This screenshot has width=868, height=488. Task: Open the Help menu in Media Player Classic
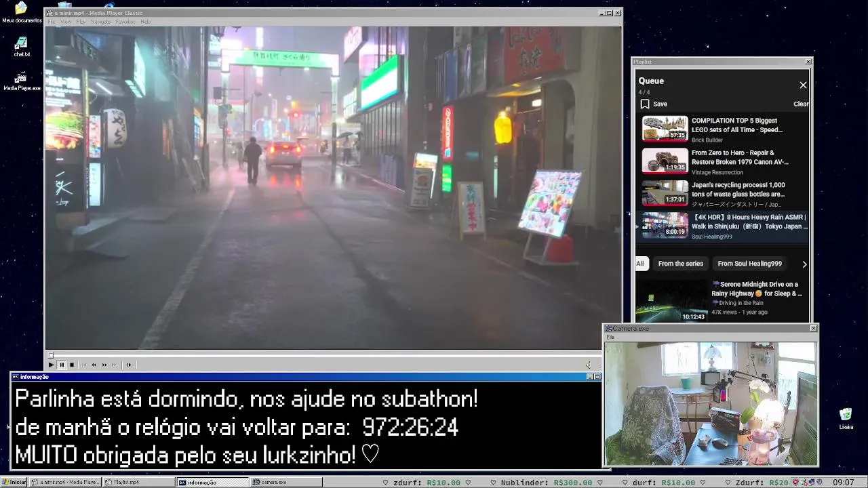(145, 22)
